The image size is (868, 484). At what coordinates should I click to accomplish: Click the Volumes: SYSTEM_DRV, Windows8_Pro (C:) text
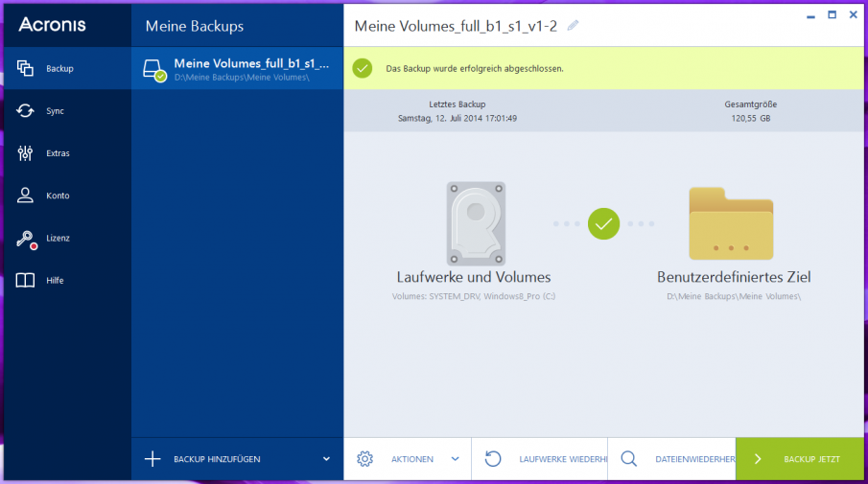click(474, 296)
